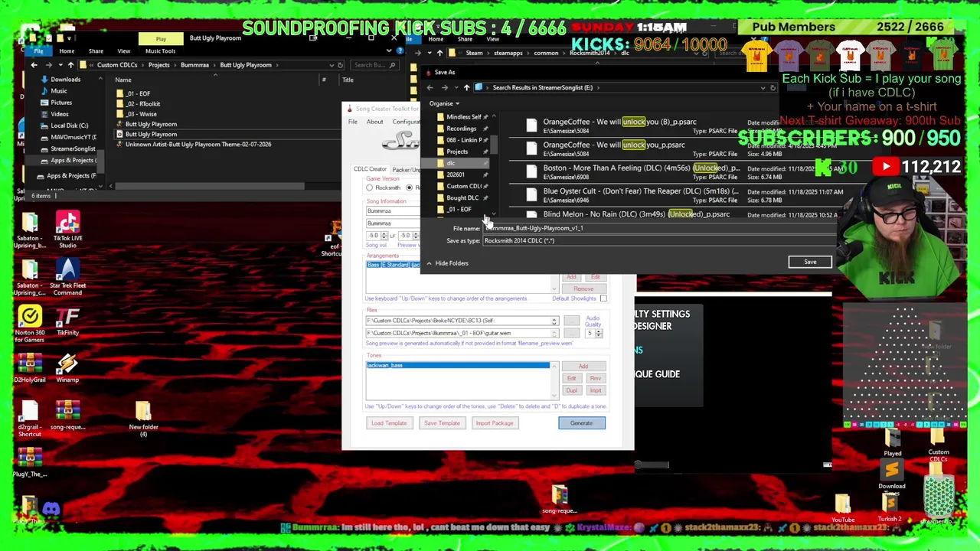This screenshot has height=551, width=980.
Task: Click the Save button in Save As dialog
Action: pyautogui.click(x=810, y=262)
